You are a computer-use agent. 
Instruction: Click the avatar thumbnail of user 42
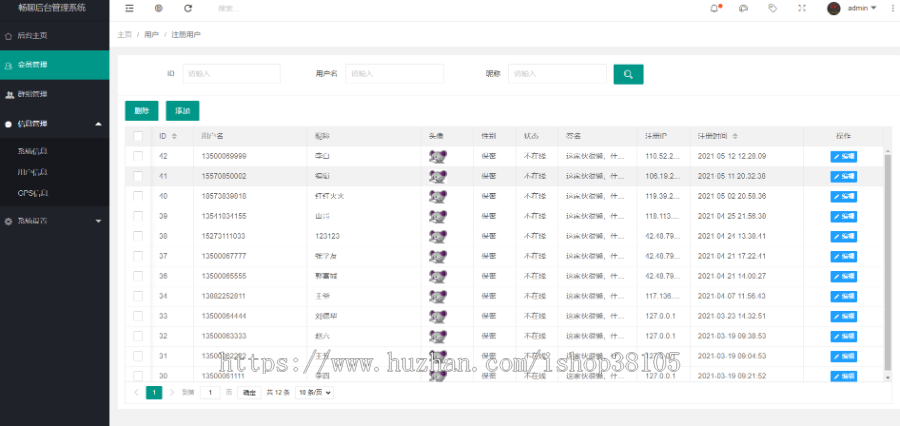tap(438, 156)
